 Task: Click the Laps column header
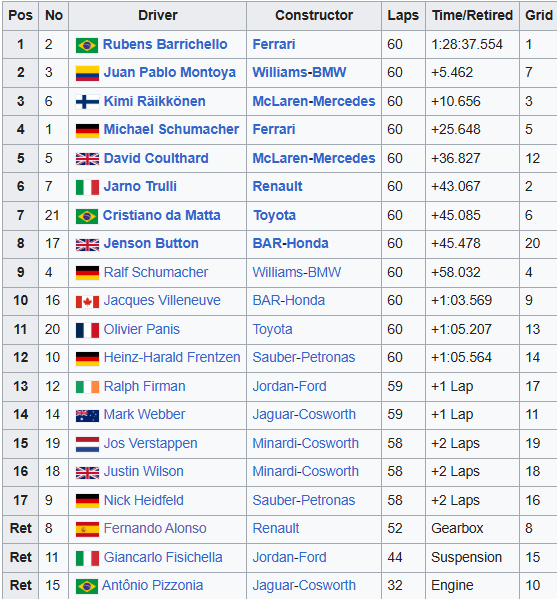(403, 16)
